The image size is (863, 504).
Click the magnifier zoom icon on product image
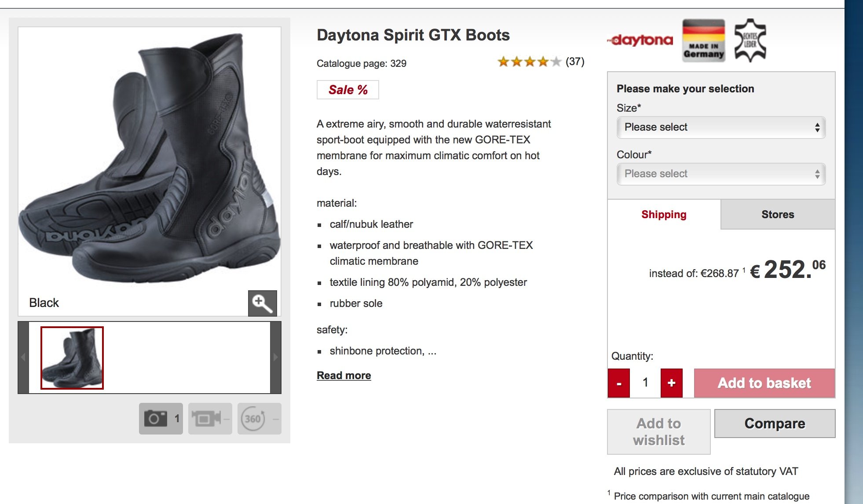tap(262, 303)
